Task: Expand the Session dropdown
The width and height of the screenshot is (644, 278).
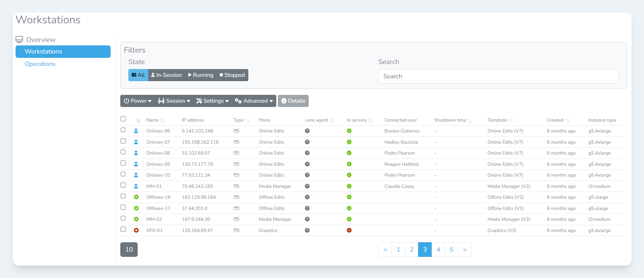Action: (174, 101)
